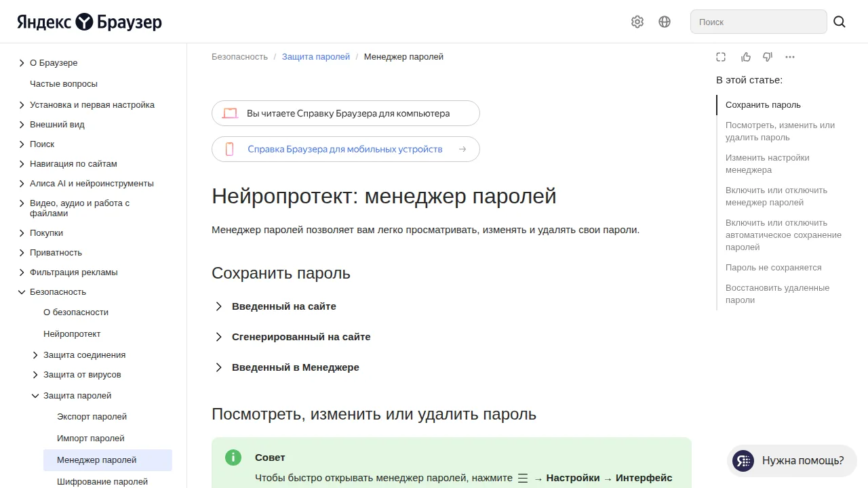Click the thumbs up like icon
The width and height of the screenshot is (868, 488).
pos(746,57)
